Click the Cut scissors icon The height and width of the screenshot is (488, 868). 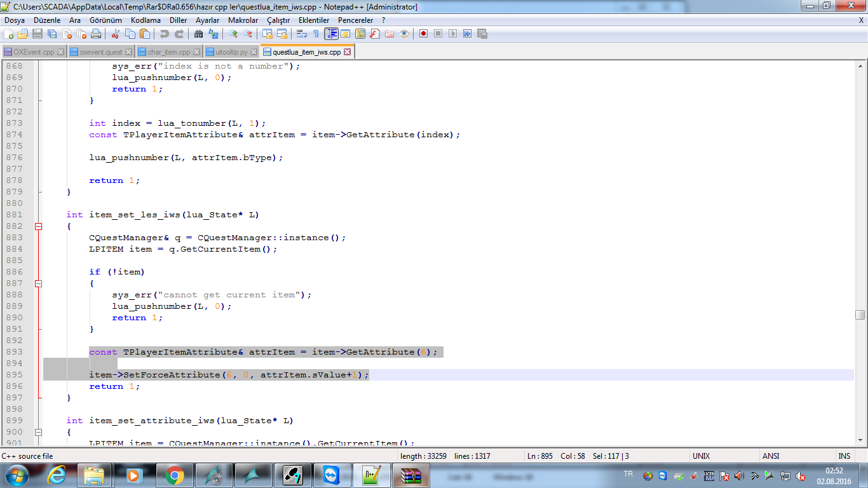116,33
